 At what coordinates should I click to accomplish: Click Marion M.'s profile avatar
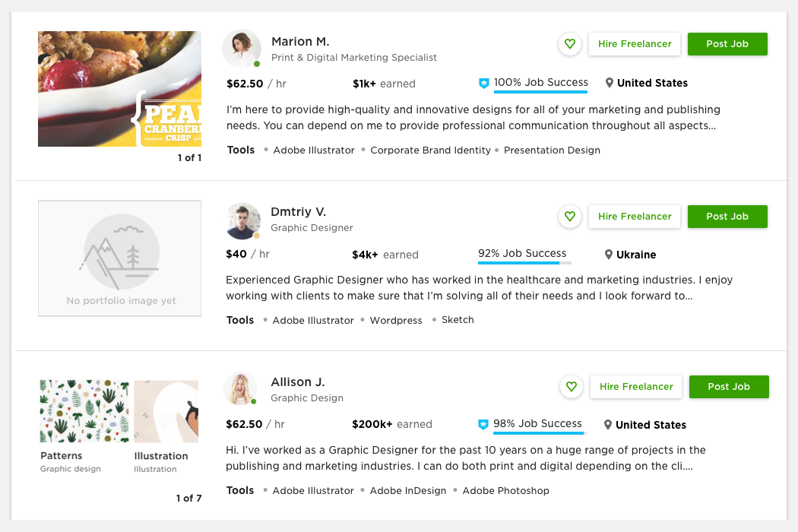pyautogui.click(x=242, y=49)
